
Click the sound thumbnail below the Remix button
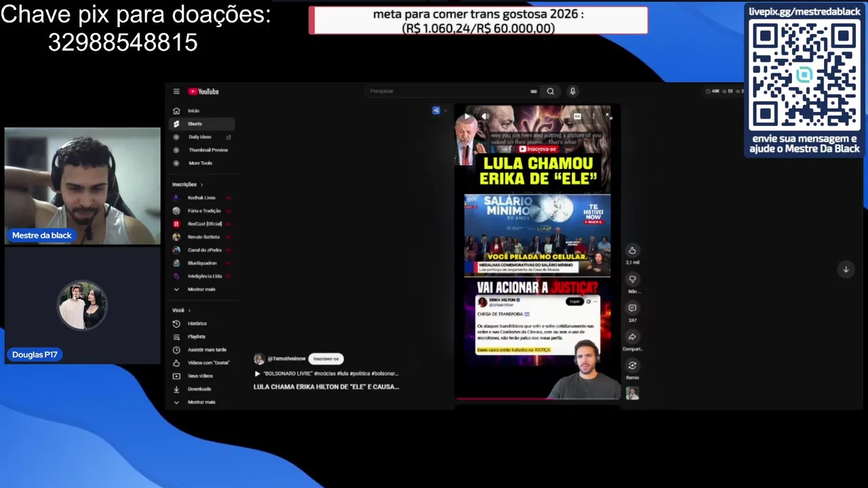click(632, 393)
